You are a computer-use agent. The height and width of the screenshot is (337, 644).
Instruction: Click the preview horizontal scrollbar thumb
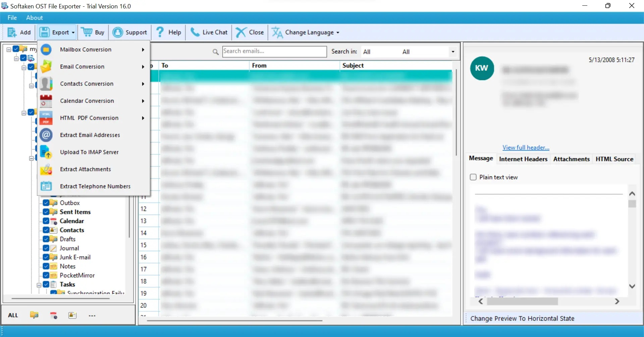(522, 301)
